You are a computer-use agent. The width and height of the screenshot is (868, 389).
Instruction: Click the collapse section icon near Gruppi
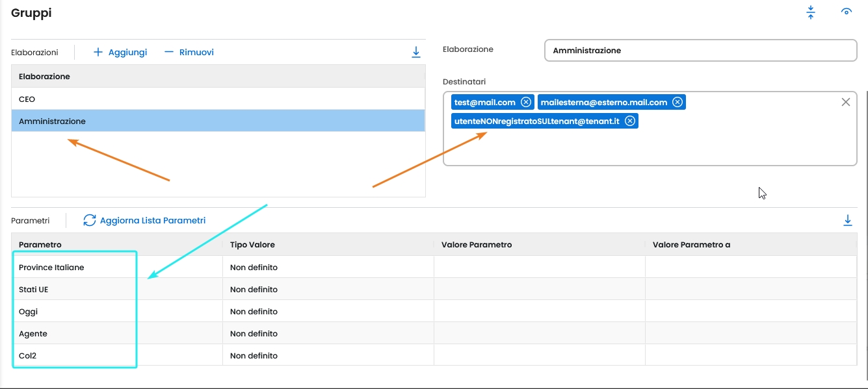click(x=811, y=12)
